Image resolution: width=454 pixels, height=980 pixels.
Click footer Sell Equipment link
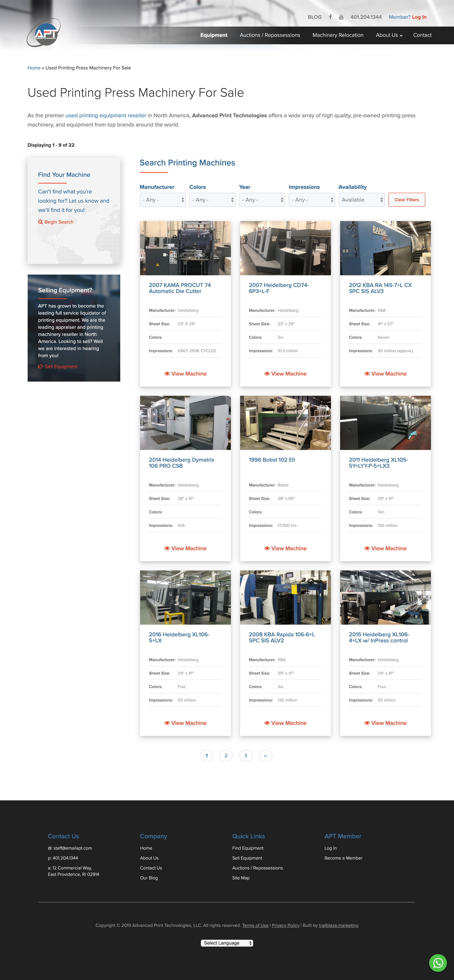click(247, 858)
